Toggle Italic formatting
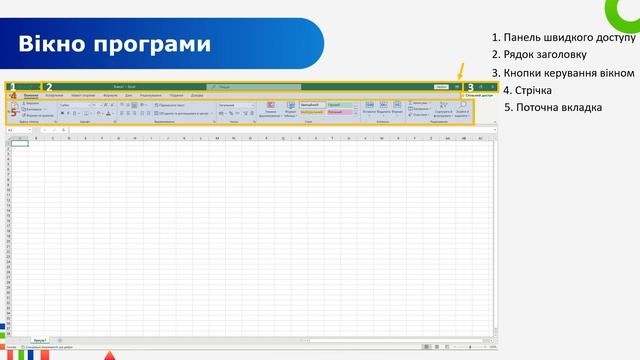640x360 pixels. pyautogui.click(x=68, y=113)
